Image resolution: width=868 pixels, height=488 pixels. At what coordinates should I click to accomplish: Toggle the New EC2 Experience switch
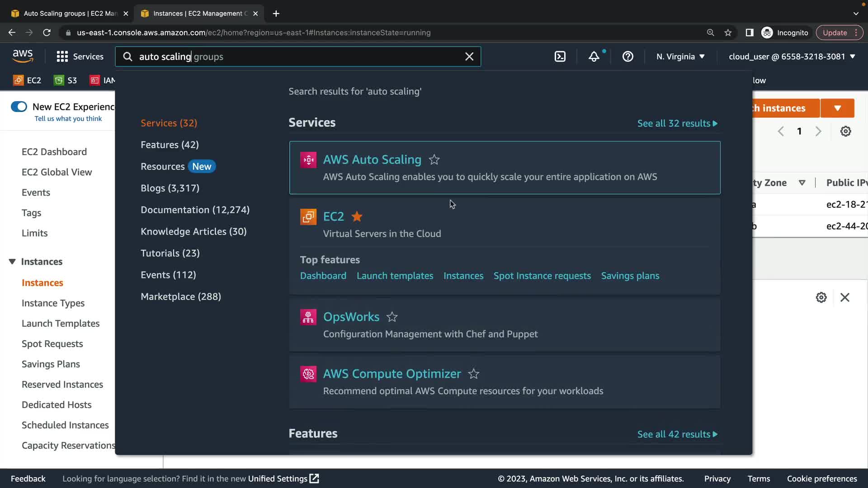[x=19, y=107]
